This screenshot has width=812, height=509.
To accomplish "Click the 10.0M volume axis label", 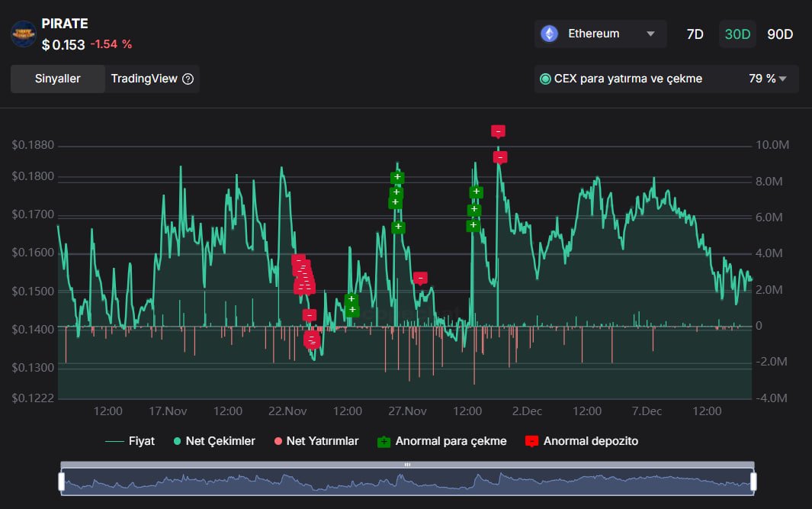I will coord(772,145).
